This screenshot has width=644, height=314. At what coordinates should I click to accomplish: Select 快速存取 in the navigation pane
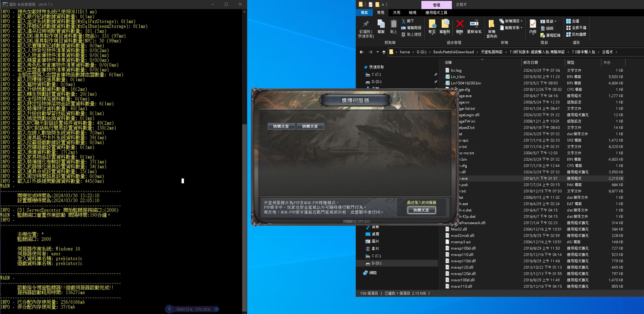pos(374,67)
